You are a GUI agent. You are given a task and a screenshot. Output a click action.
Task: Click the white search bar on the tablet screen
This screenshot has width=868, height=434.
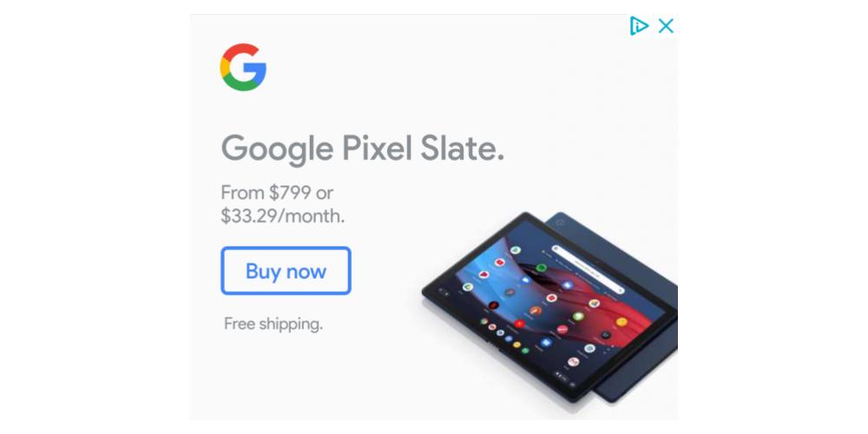coord(589,270)
